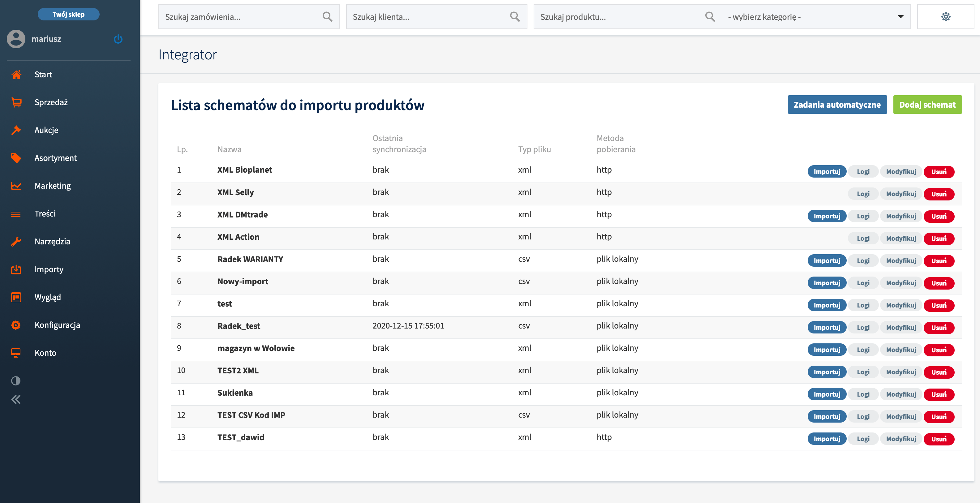Toggle the contrast mode half-circle icon

(16, 380)
